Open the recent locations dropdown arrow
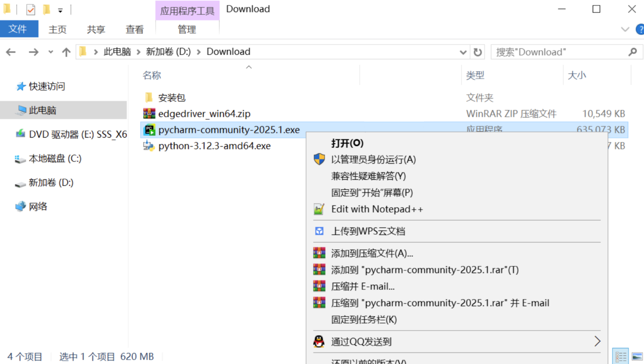Viewport: 644px width, 364px height. point(51,52)
